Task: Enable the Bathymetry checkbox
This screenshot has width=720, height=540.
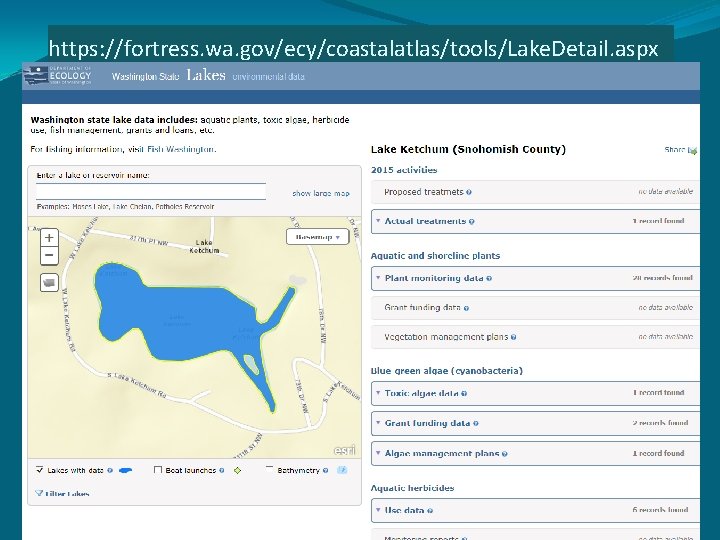Action: [x=270, y=469]
